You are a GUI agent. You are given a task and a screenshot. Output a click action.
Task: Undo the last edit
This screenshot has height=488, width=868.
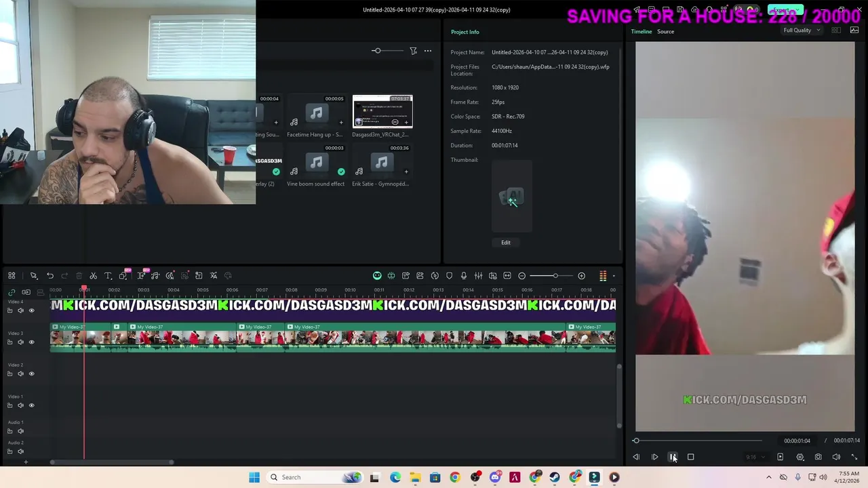pyautogui.click(x=50, y=276)
